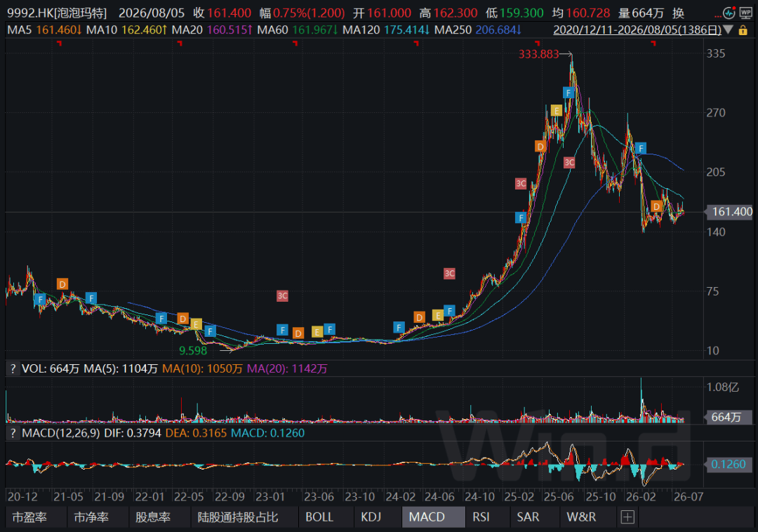Switch to the 股息率 indicator tab
The width and height of the screenshot is (758, 532).
(153, 517)
